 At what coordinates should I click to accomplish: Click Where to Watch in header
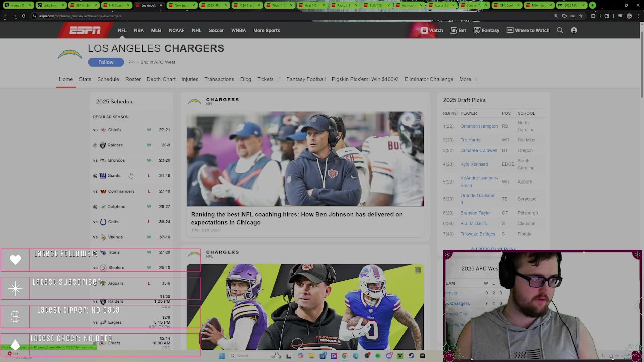coord(528,30)
